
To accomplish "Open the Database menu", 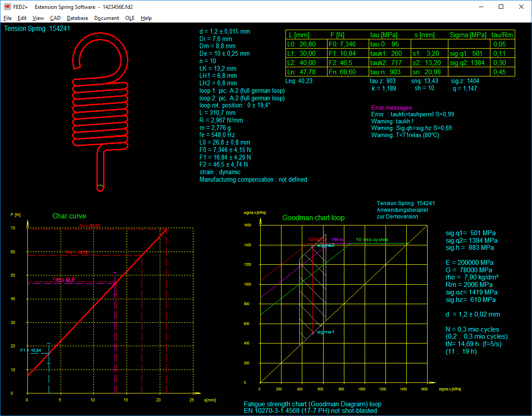I will pos(77,18).
